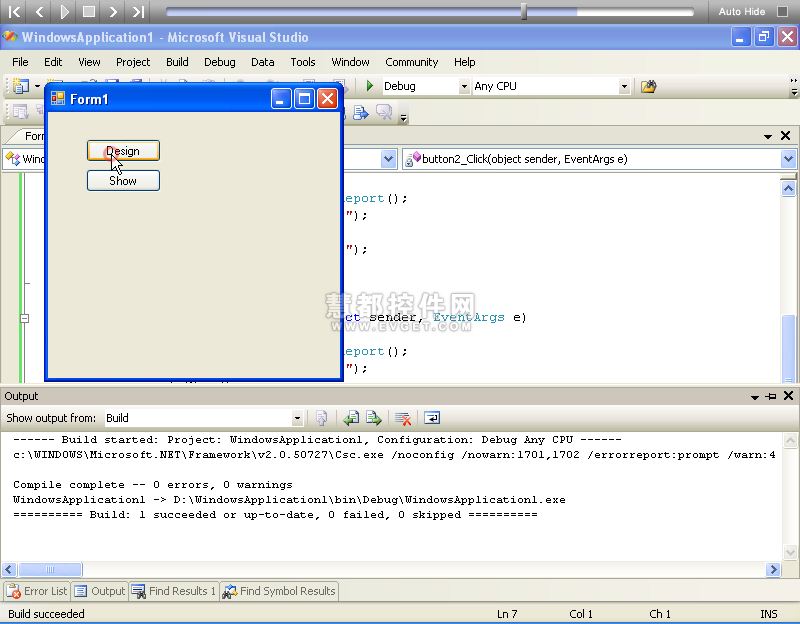Viewport: 800px width, 624px height.
Task: Open the Tools menu
Action: 303,62
